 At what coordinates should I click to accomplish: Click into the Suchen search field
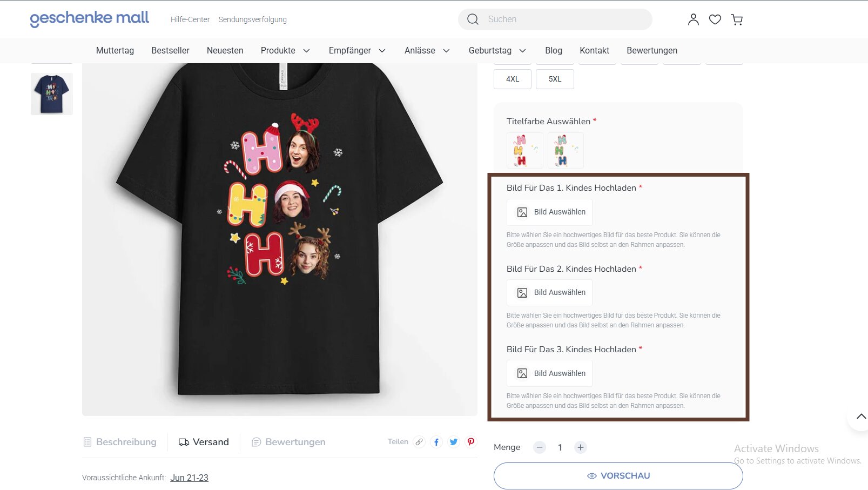555,19
